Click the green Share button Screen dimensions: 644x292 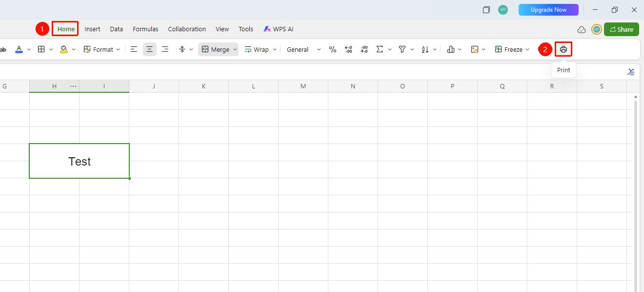(x=621, y=29)
